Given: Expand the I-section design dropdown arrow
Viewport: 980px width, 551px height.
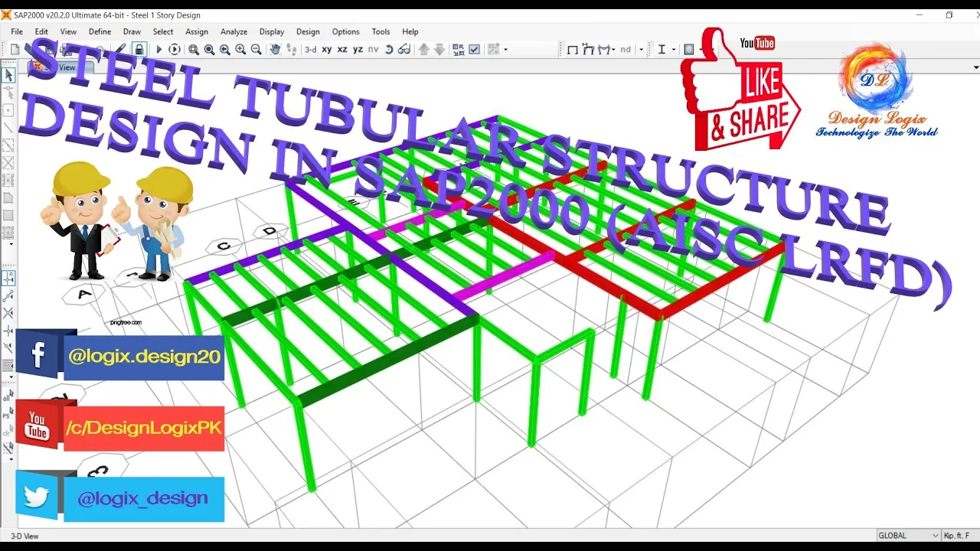Looking at the screenshot, I should tap(674, 50).
